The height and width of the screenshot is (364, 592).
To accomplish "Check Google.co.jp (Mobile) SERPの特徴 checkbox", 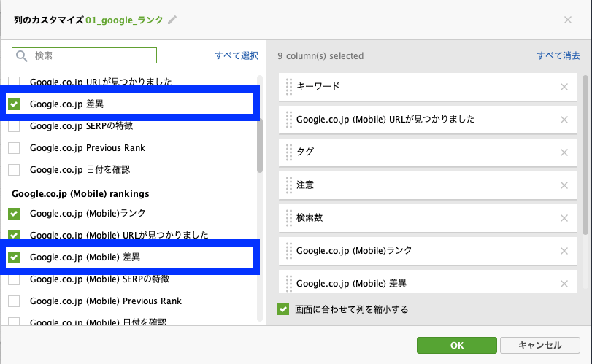I will (x=14, y=279).
